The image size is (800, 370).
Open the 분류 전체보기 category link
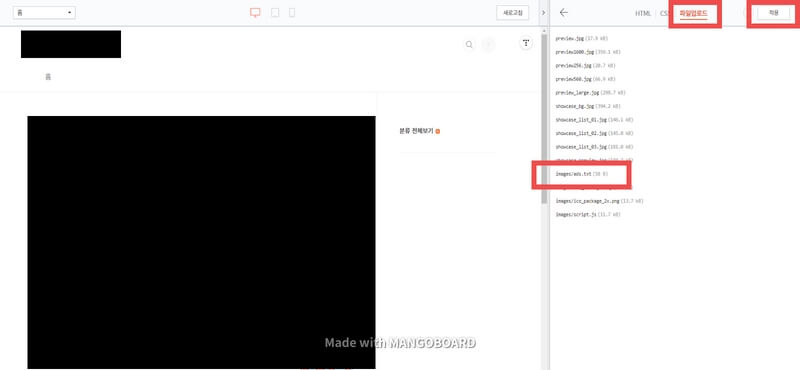pos(416,131)
